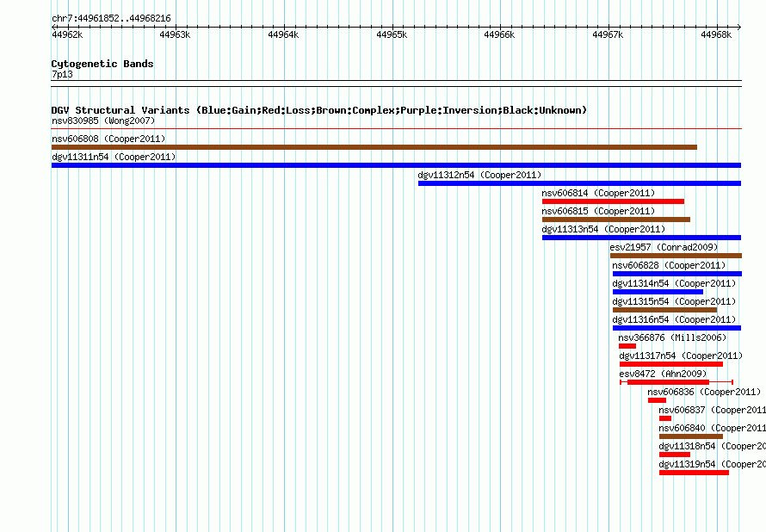Click the 44968k ruler tick label

pyautogui.click(x=716, y=34)
